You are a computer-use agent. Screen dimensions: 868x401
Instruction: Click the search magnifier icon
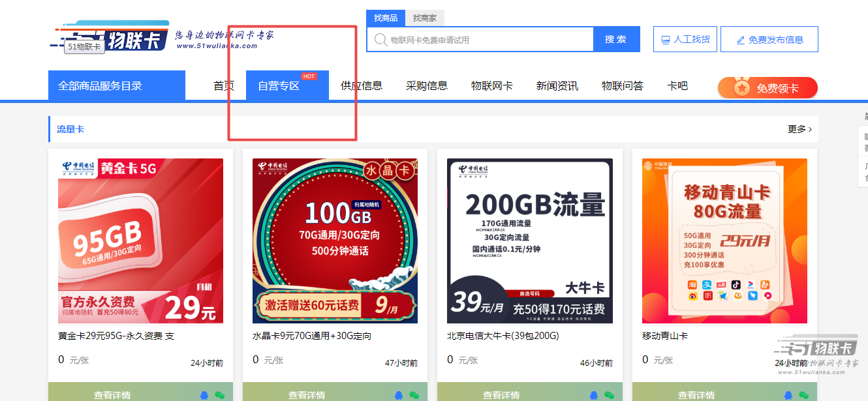[380, 40]
